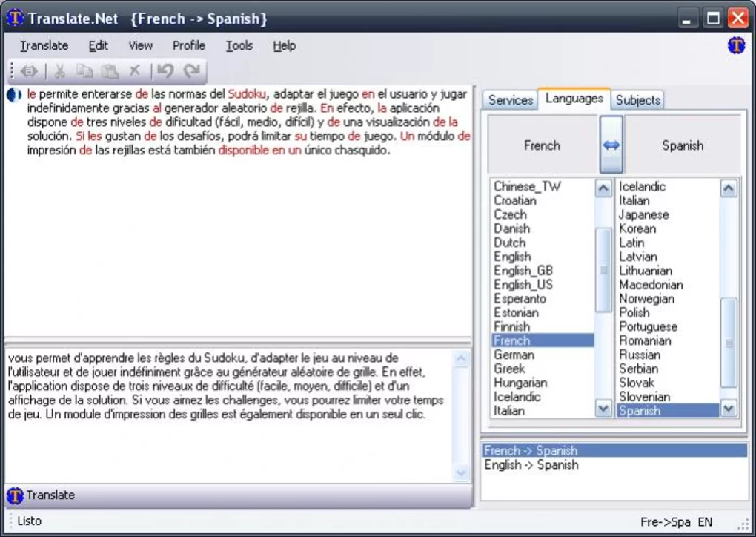Open the Tools menu
Screen dimensions: 756x537
tap(239, 45)
